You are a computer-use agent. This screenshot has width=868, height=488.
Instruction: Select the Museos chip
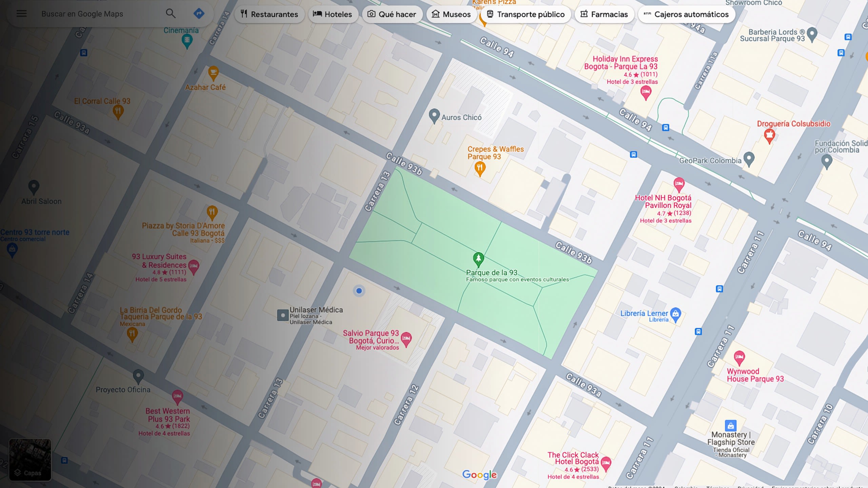tap(451, 14)
